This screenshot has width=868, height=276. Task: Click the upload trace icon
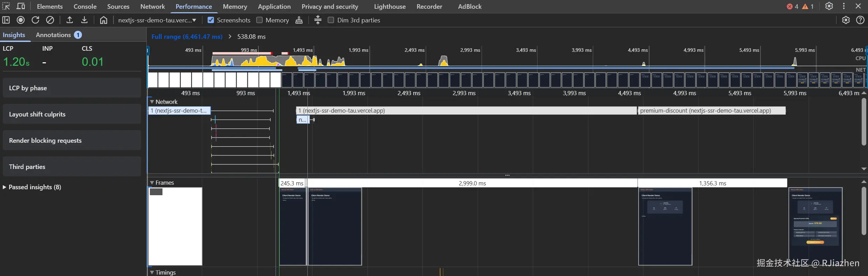click(70, 20)
